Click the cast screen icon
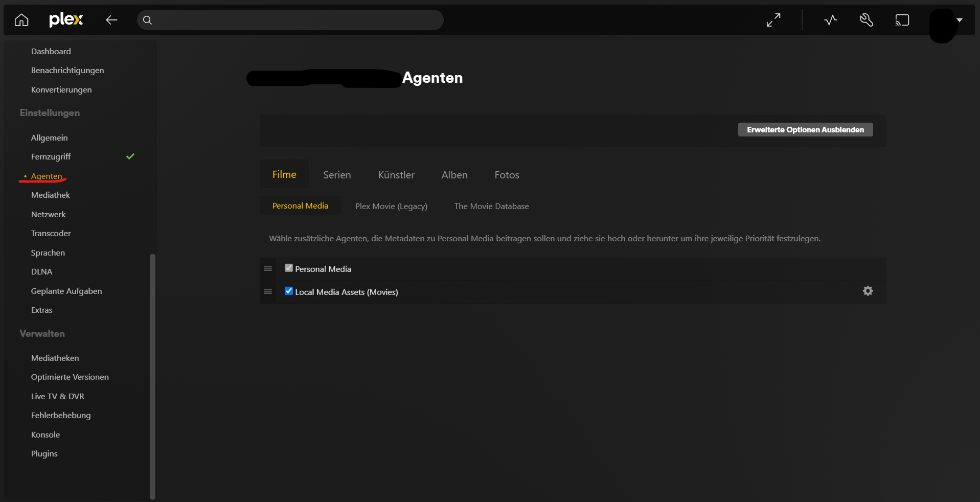 [x=902, y=20]
